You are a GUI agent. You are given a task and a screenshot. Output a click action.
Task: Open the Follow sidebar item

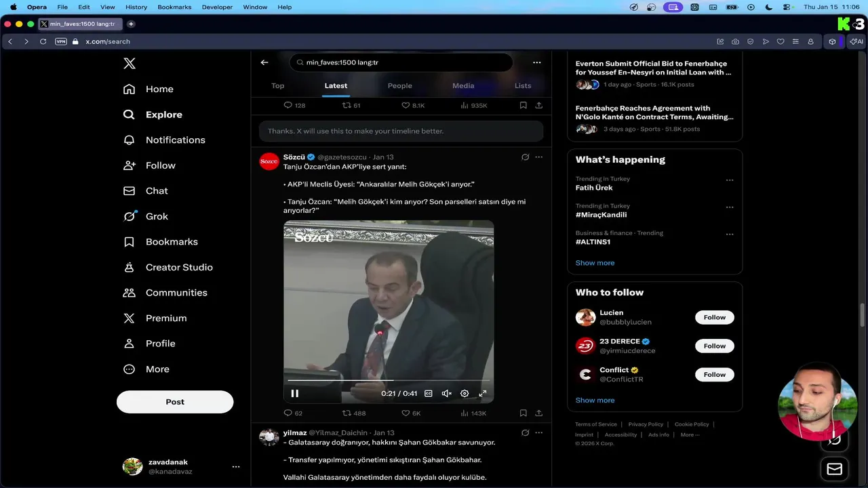coord(149,165)
